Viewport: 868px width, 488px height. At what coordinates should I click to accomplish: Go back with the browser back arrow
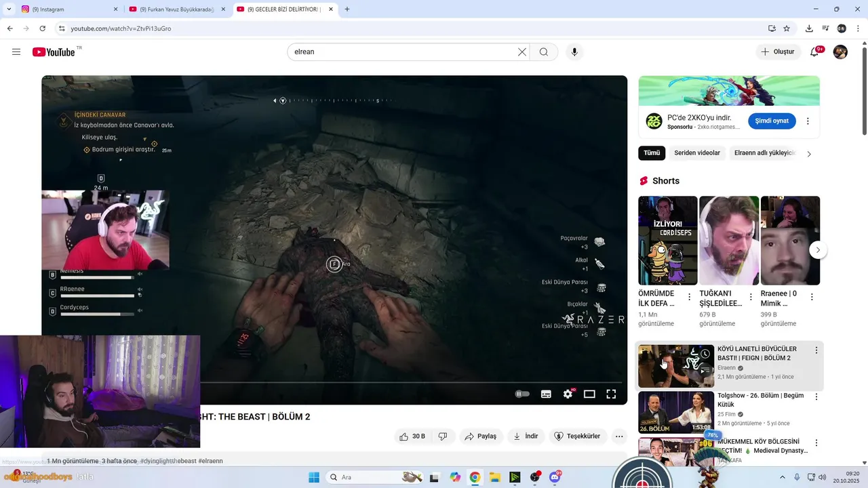(x=9, y=28)
